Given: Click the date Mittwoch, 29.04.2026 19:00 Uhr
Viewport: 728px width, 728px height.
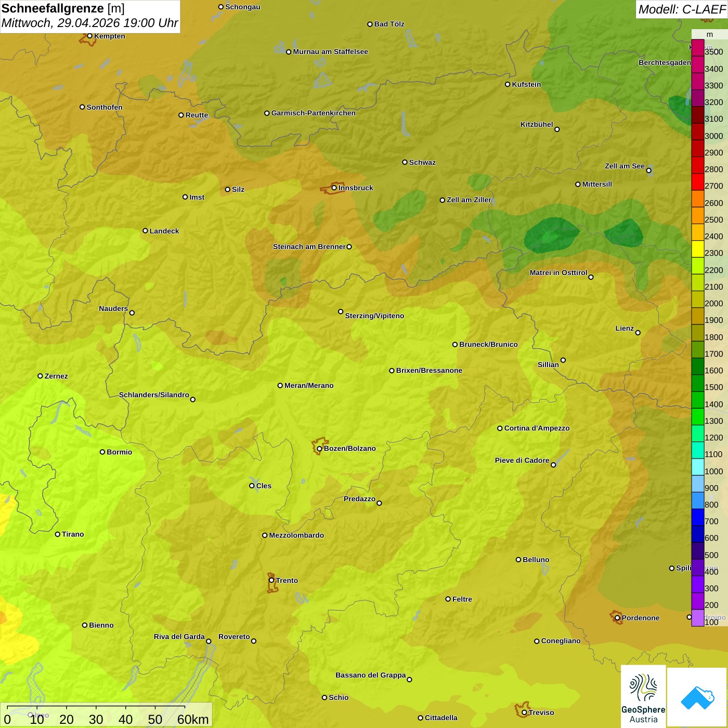Looking at the screenshot, I should click(89, 23).
